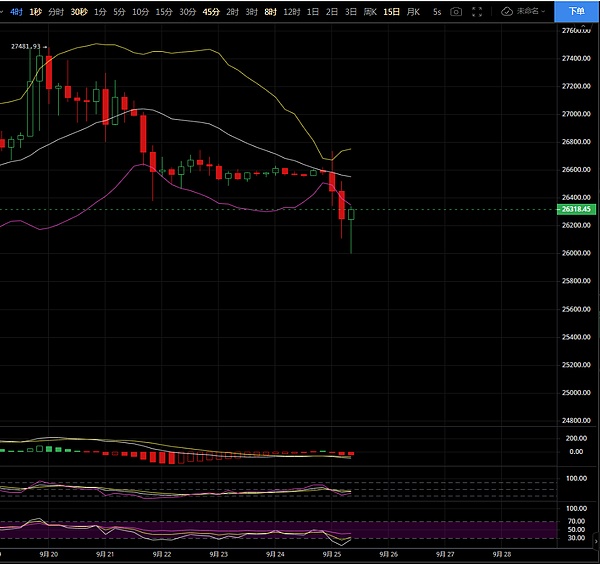Screen dimensions: 600x564
Task: Select the 1日 timeframe
Action: tap(313, 11)
